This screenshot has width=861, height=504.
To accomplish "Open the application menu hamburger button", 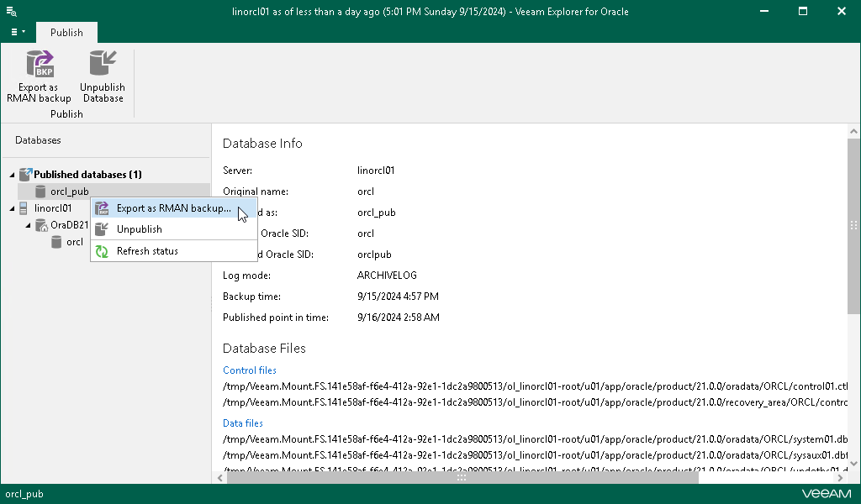I will (x=18, y=33).
